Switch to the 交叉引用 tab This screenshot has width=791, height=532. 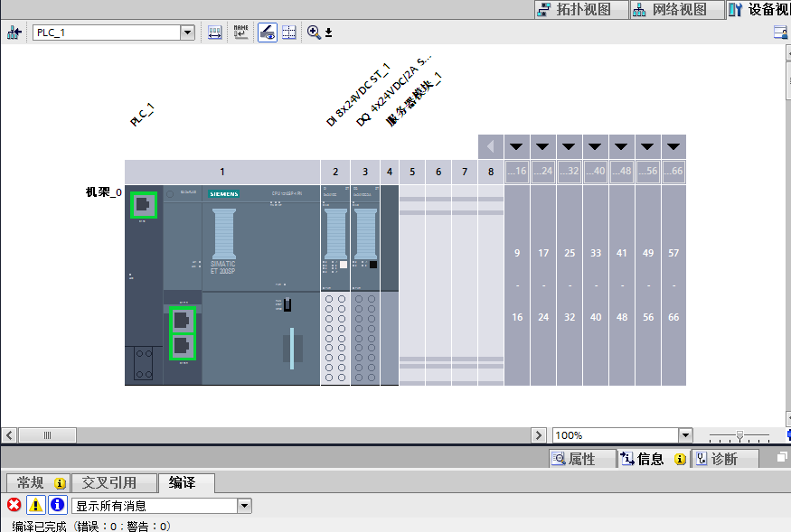109,483
